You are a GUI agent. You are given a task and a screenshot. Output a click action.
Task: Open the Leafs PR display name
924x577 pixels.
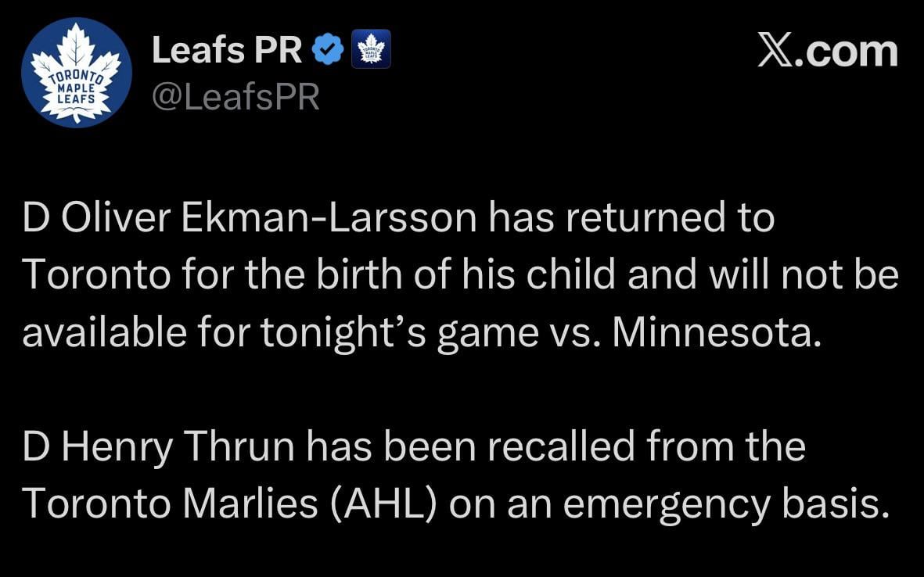coord(227,51)
